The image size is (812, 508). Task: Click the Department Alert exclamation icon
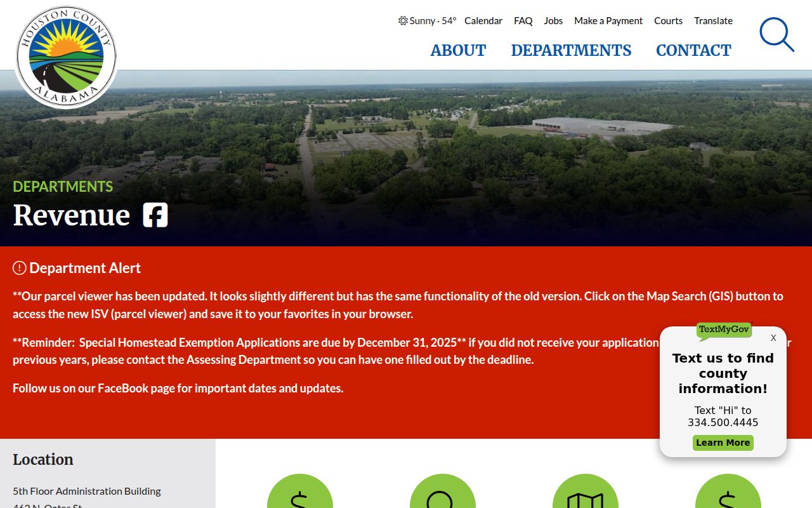tap(20, 268)
